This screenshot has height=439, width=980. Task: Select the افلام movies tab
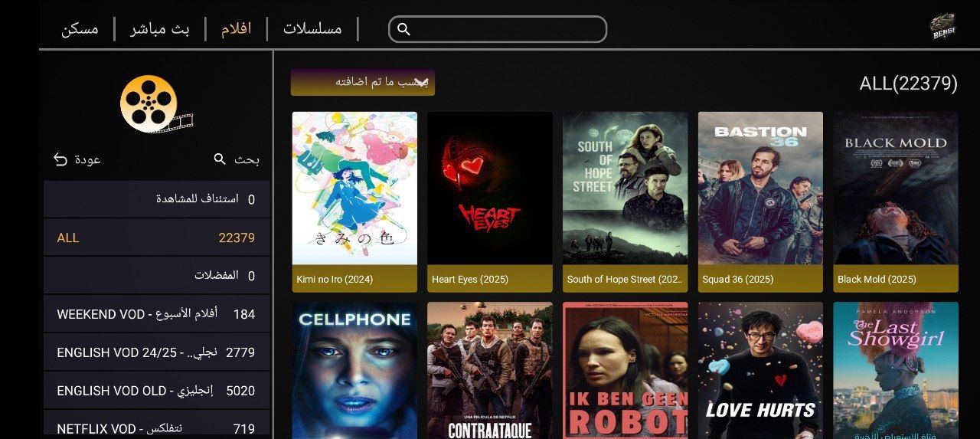tap(237, 29)
